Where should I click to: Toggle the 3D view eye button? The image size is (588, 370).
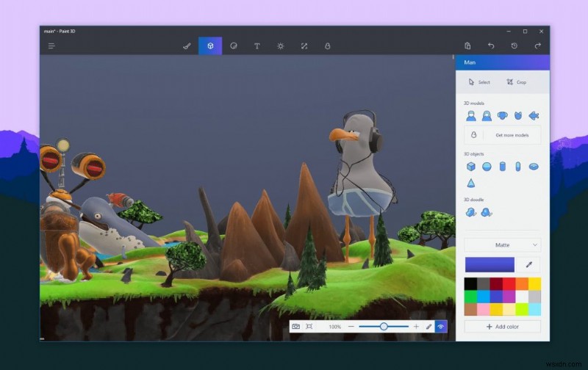[440, 327]
